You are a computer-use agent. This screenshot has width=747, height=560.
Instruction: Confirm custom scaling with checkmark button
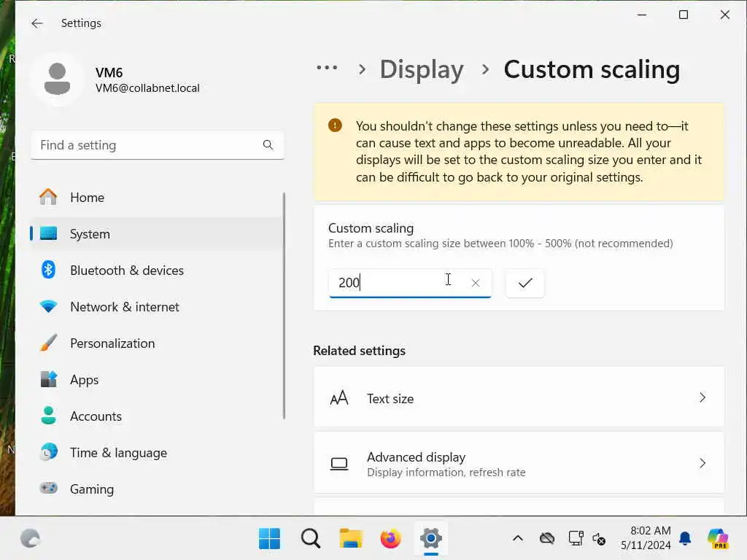525,283
